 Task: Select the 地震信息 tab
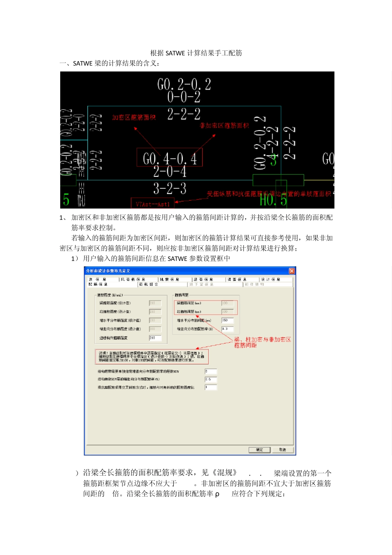[175, 279]
